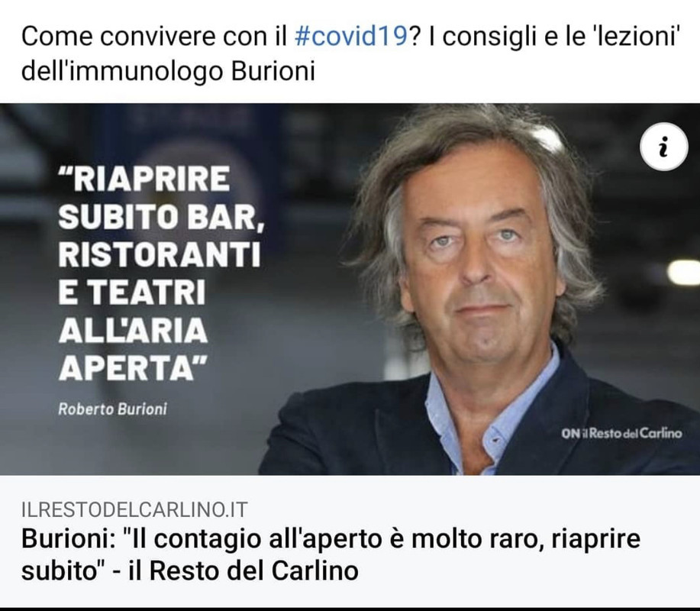Click the ILRESTODELCARLINO.IT domain label
This screenshot has width=700, height=611.
[134, 509]
